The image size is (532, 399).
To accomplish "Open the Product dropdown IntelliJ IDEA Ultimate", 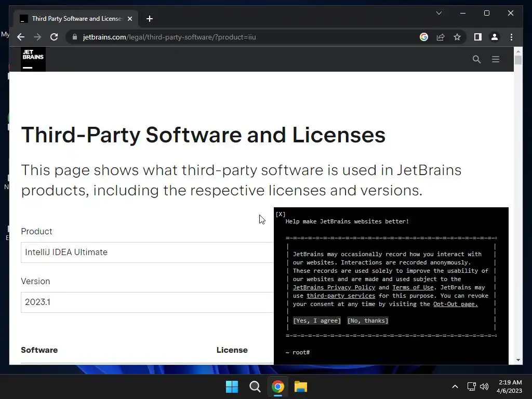I will [x=147, y=252].
